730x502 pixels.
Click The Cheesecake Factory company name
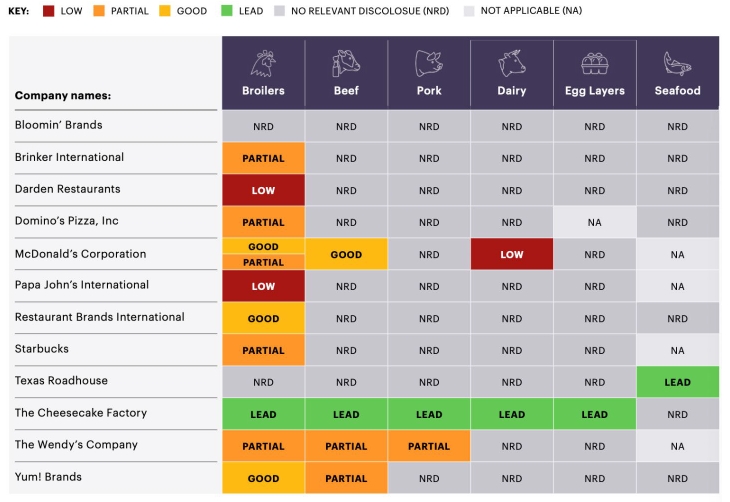coord(81,413)
